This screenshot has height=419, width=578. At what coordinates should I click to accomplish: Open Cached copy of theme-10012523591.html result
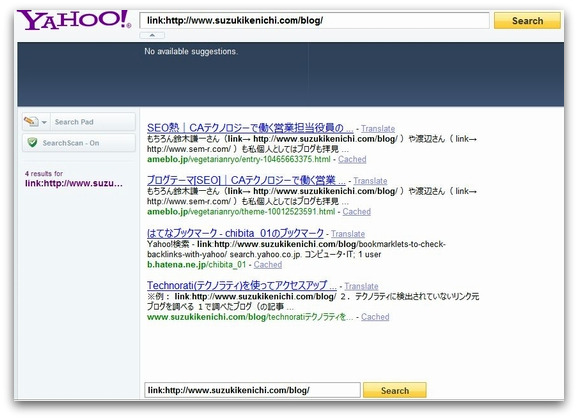(x=356, y=212)
